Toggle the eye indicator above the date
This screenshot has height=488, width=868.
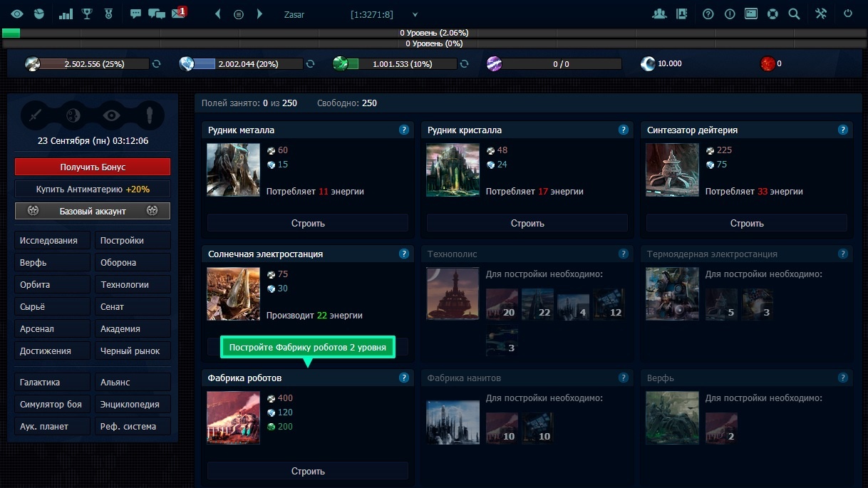click(x=111, y=115)
